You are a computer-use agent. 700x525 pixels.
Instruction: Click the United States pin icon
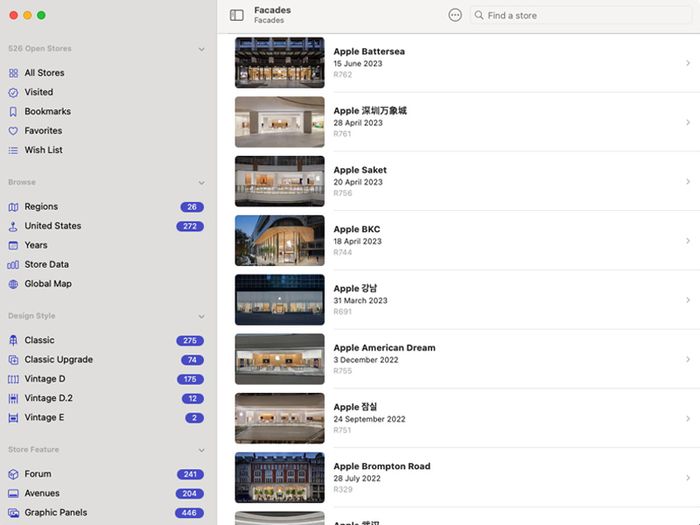[x=13, y=226]
